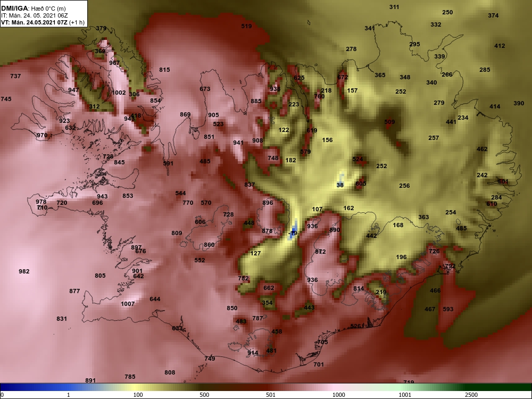
Task: Click the map value '869'
Action: [185, 114]
